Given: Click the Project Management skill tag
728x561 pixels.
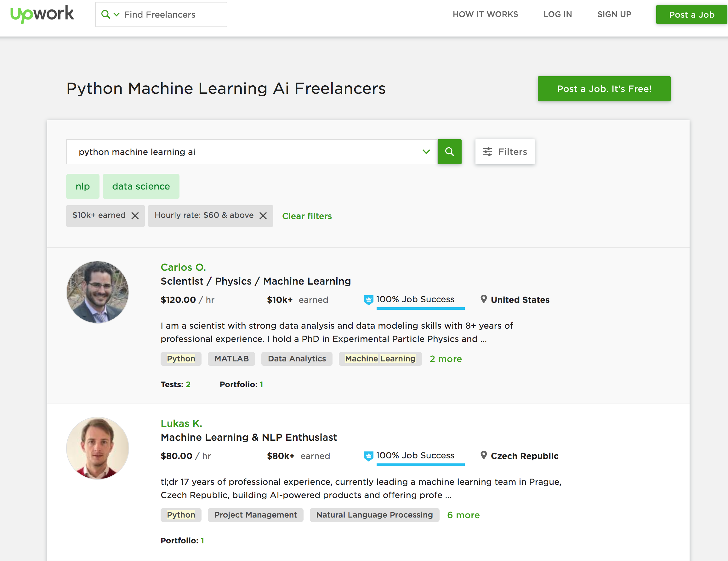Looking at the screenshot, I should click(x=255, y=515).
